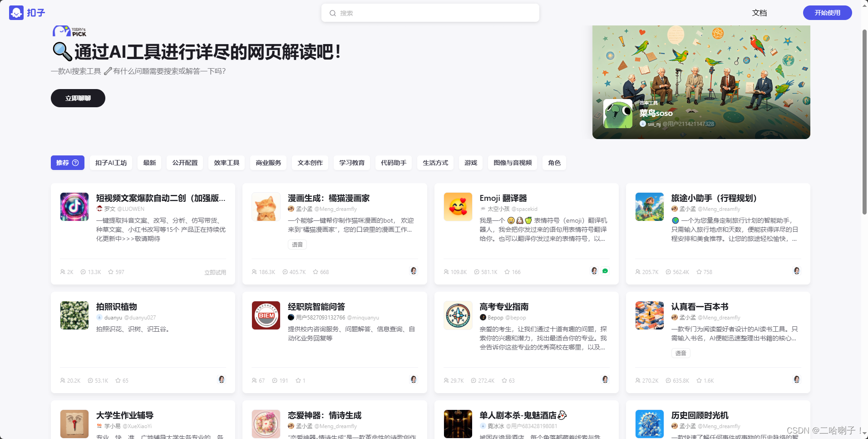Select the 图像与音视频 category tab
868x439 pixels.
(513, 163)
